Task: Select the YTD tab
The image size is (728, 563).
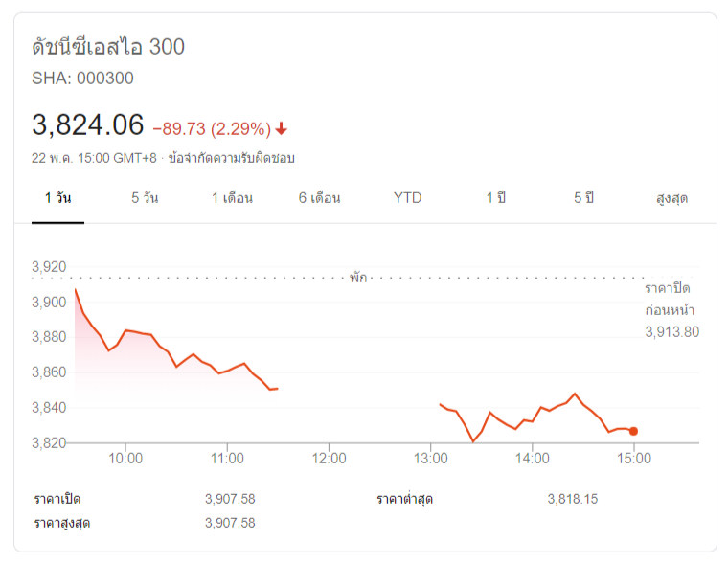Action: coord(407,198)
